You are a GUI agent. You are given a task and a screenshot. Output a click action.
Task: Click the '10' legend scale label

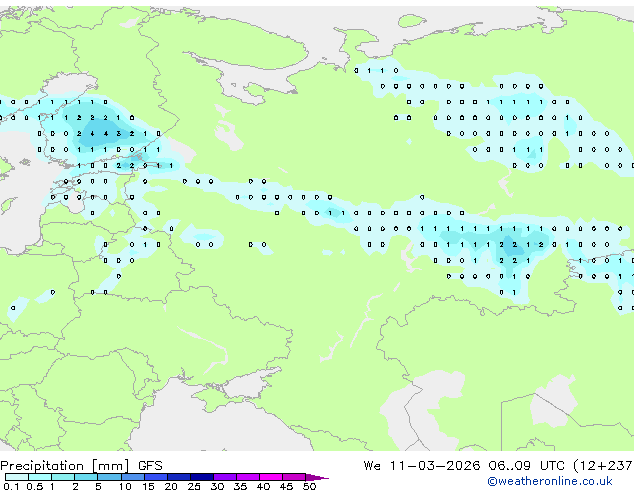(x=125, y=486)
